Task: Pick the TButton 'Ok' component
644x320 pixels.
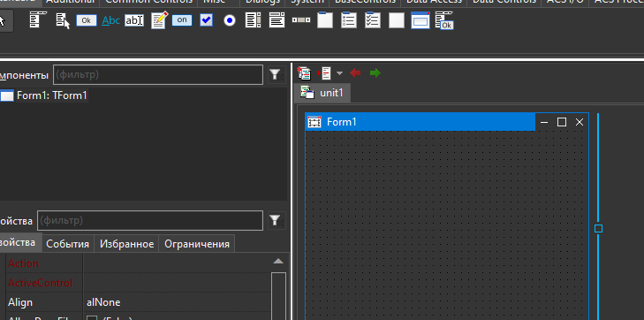Action: point(87,20)
